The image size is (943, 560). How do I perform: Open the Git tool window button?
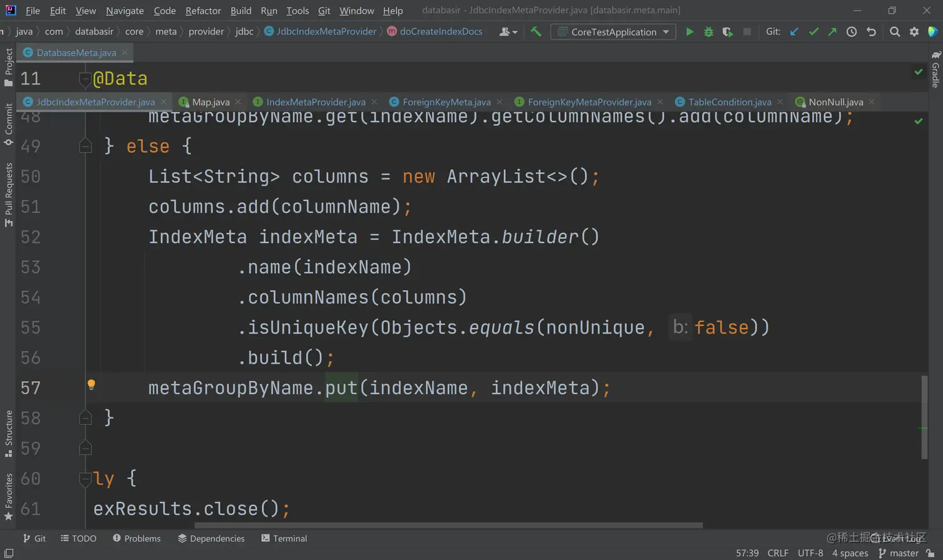point(34,538)
